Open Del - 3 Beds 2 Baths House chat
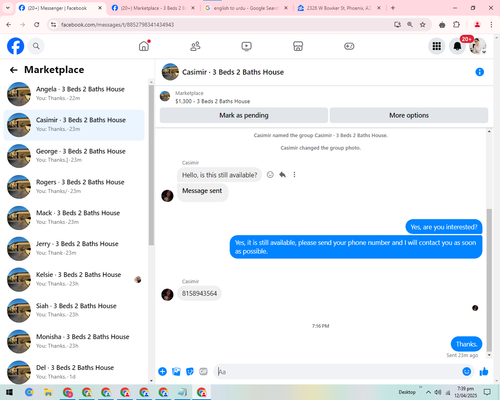This screenshot has height=400, width=500. (74, 372)
